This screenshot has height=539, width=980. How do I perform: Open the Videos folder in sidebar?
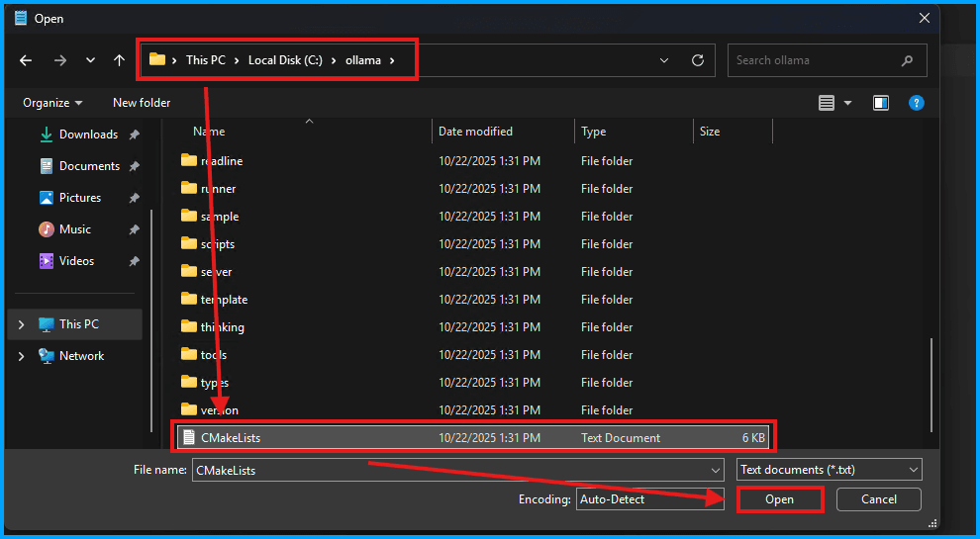(76, 261)
